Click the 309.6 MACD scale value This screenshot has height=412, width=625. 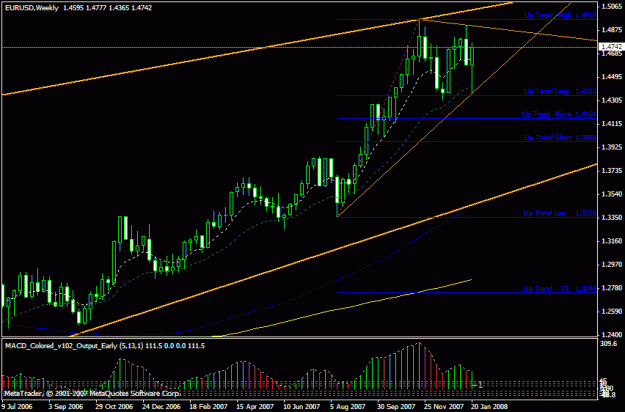[x=609, y=343]
